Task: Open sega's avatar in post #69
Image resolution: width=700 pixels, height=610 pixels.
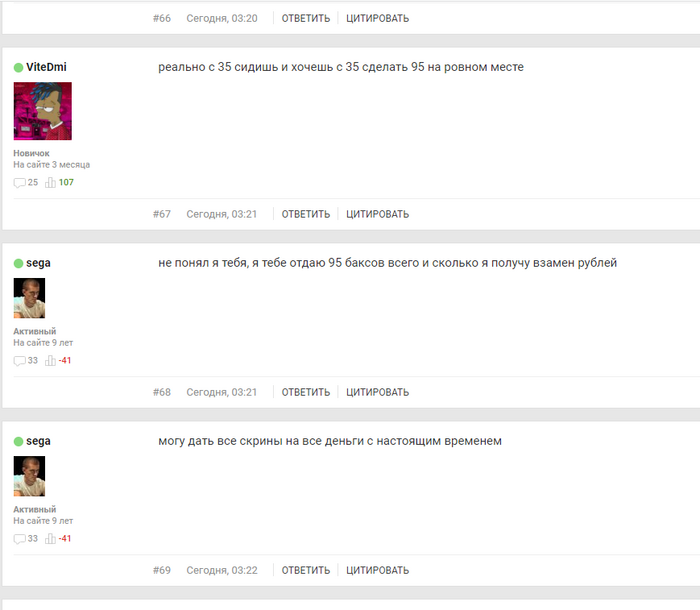Action: click(x=29, y=476)
